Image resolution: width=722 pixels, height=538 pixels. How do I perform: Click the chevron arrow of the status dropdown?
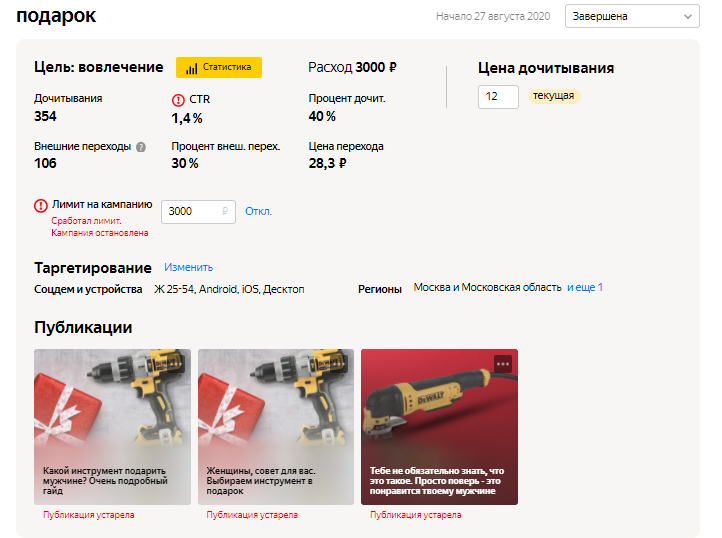pyautogui.click(x=687, y=17)
